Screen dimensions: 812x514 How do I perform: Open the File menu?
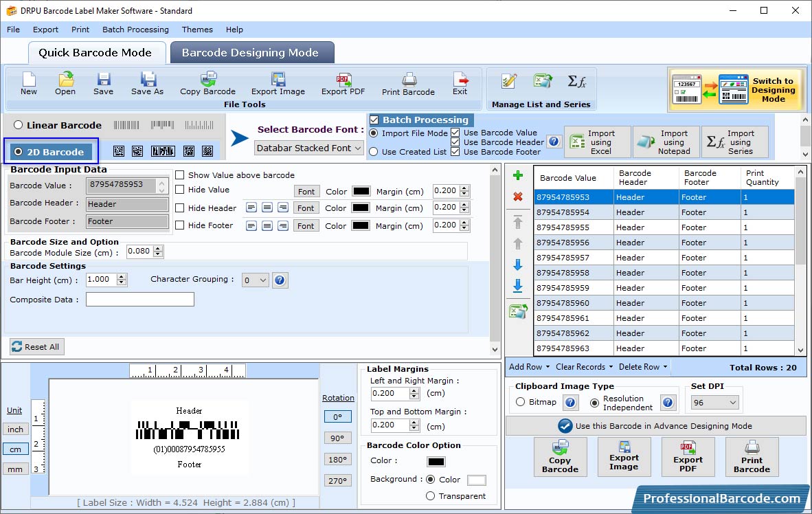click(x=14, y=30)
